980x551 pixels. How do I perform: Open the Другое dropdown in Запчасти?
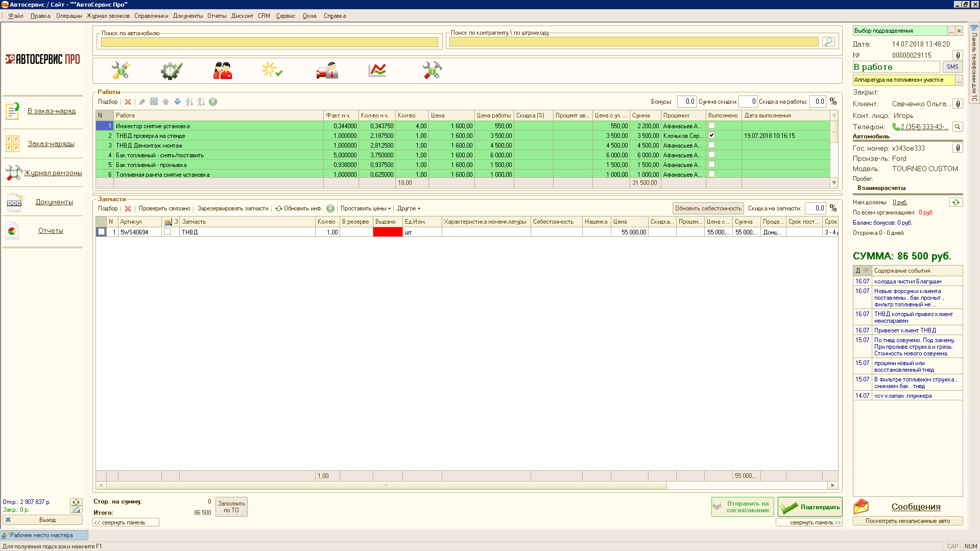tap(409, 208)
